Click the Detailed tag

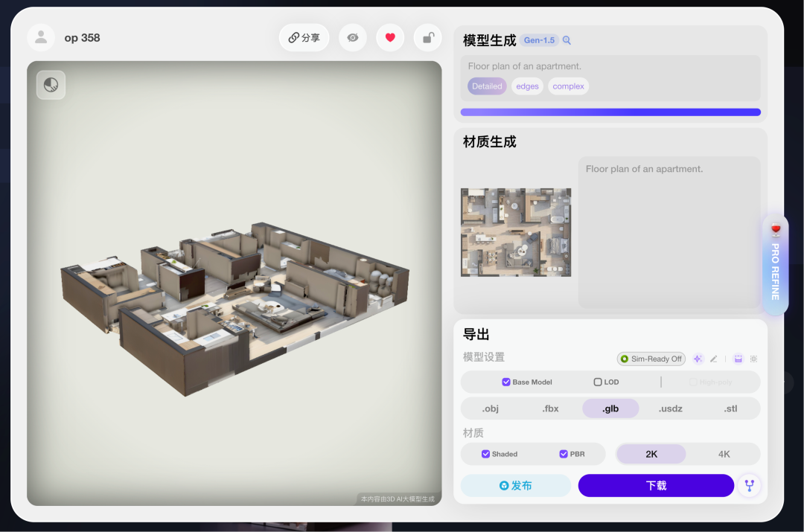[487, 86]
